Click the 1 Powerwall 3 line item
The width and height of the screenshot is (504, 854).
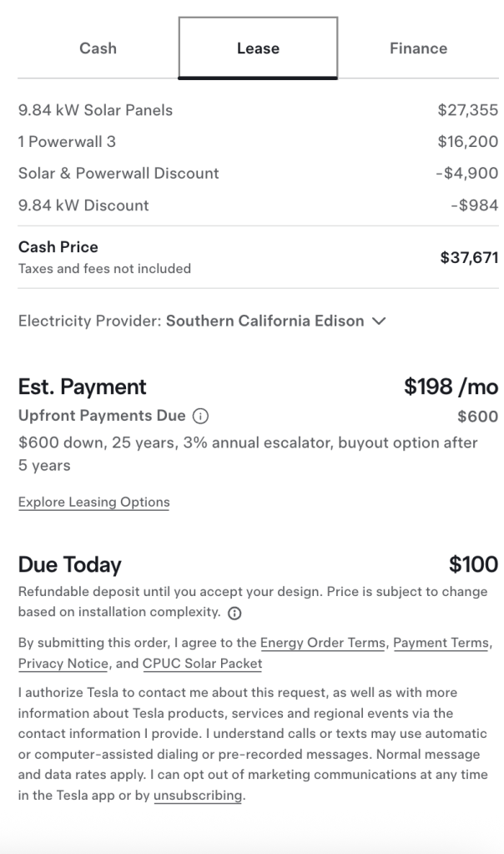coord(67,142)
